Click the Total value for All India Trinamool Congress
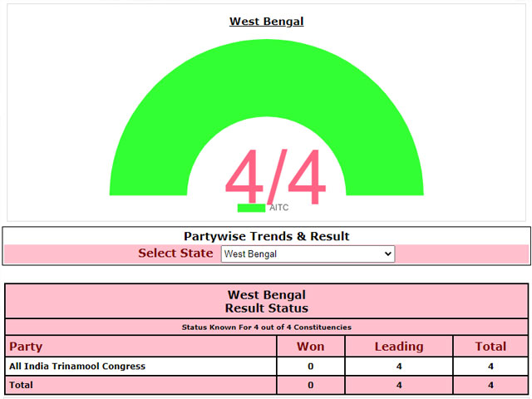Image resolution: width=532 pixels, height=399 pixels. 490,367
